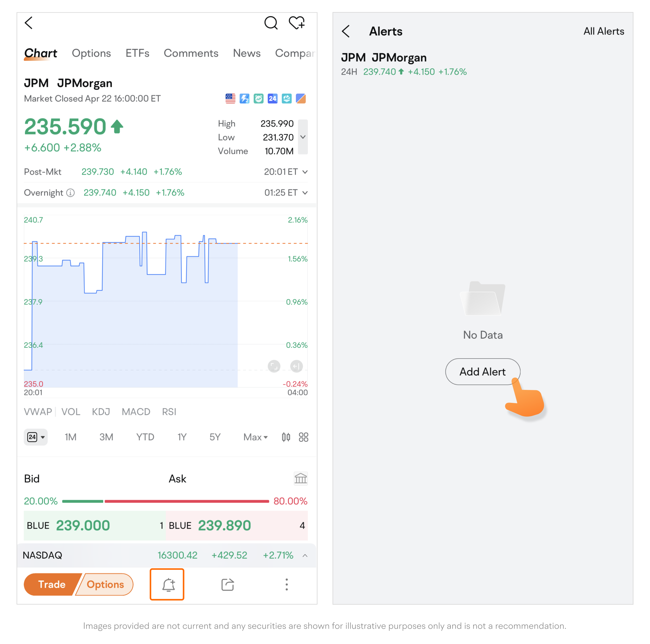This screenshot has height=644, width=650.
Task: Switch to the News tab
Action: click(x=247, y=53)
